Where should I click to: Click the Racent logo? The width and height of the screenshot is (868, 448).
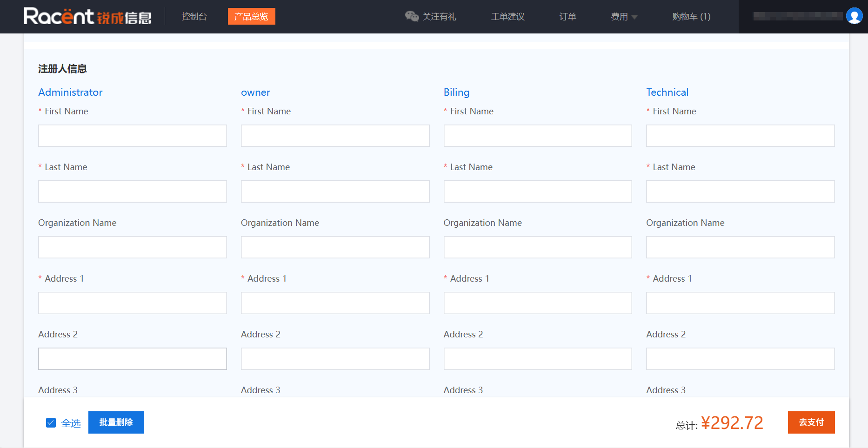[87, 16]
